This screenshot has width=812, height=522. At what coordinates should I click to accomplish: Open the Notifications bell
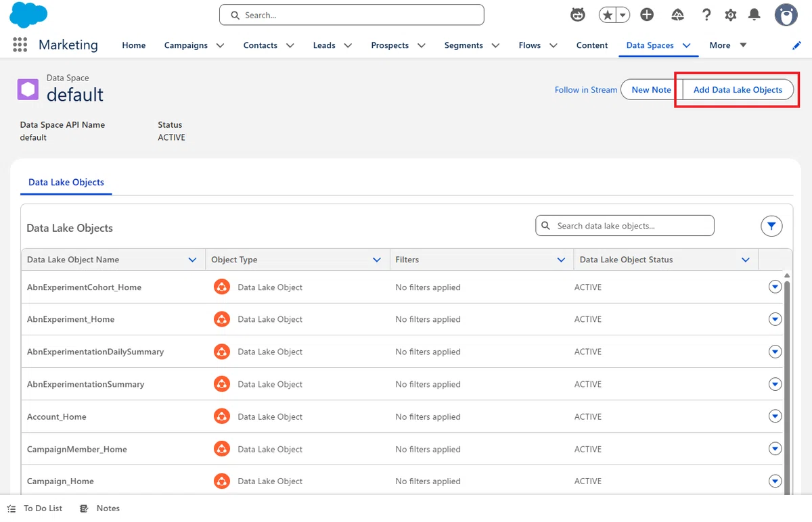coord(754,15)
